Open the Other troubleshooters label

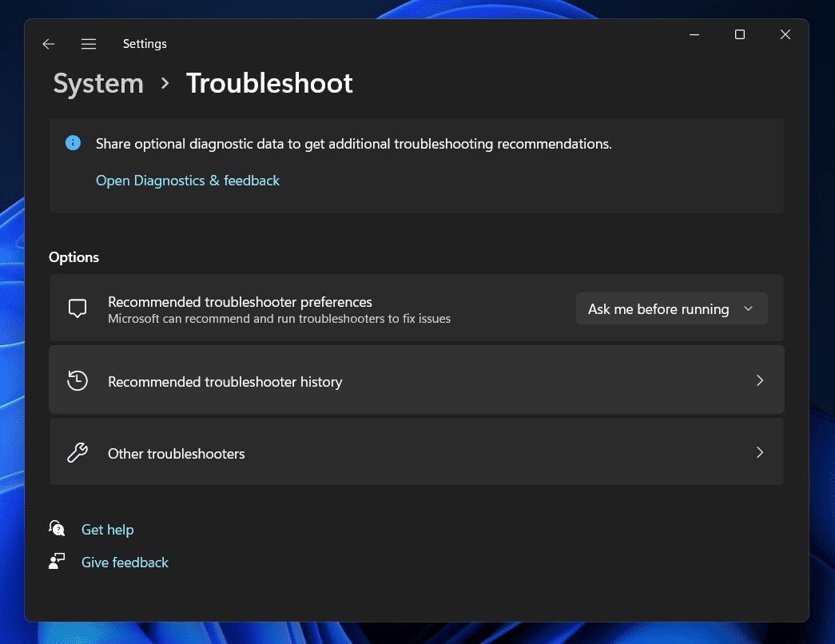coord(177,454)
